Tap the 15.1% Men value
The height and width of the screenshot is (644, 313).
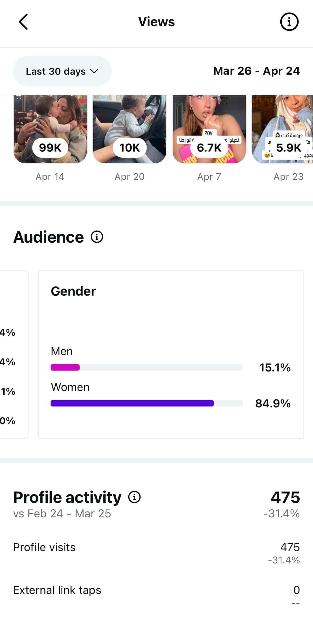[x=275, y=367]
